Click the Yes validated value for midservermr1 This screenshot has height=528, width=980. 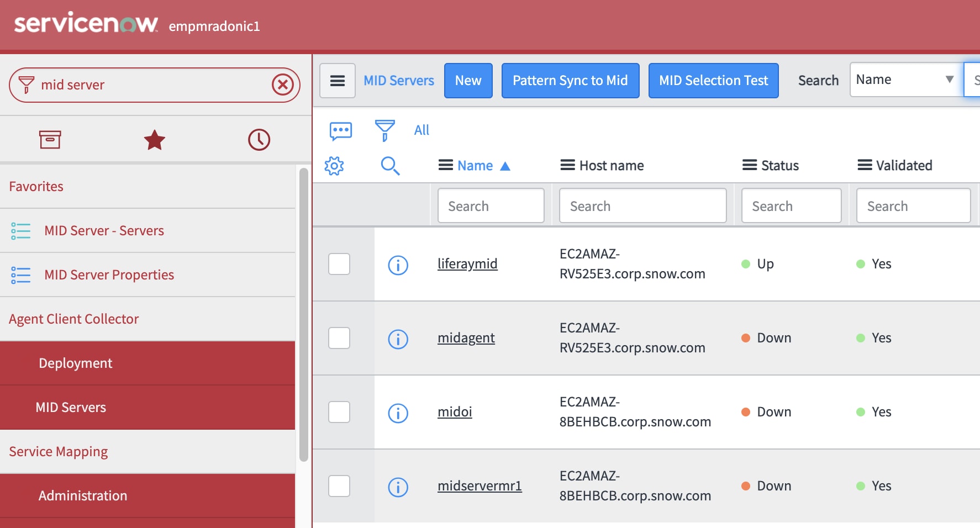(881, 486)
